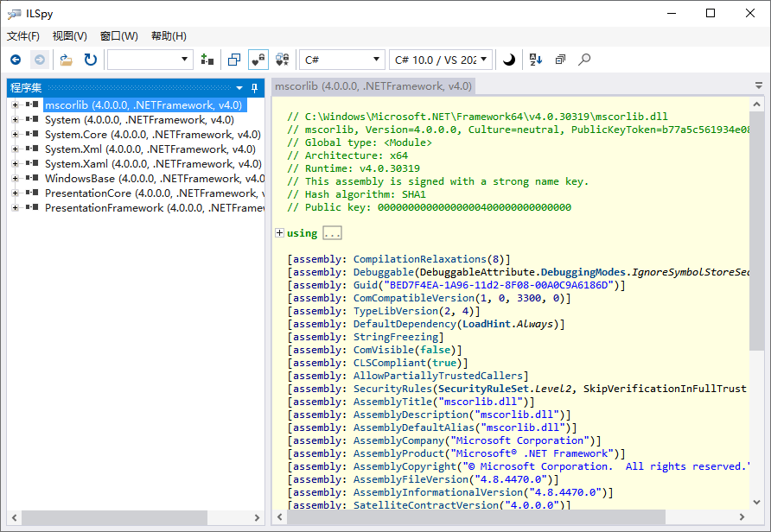The height and width of the screenshot is (532, 771).
Task: Open the C# 10.0 / VS 2022 version dropdown
Action: coord(441,60)
